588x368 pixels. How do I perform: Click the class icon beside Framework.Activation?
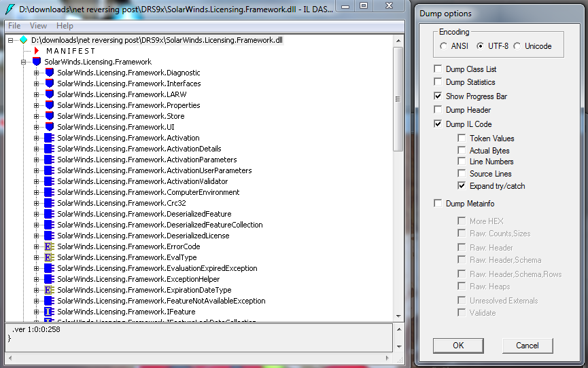[x=49, y=138]
